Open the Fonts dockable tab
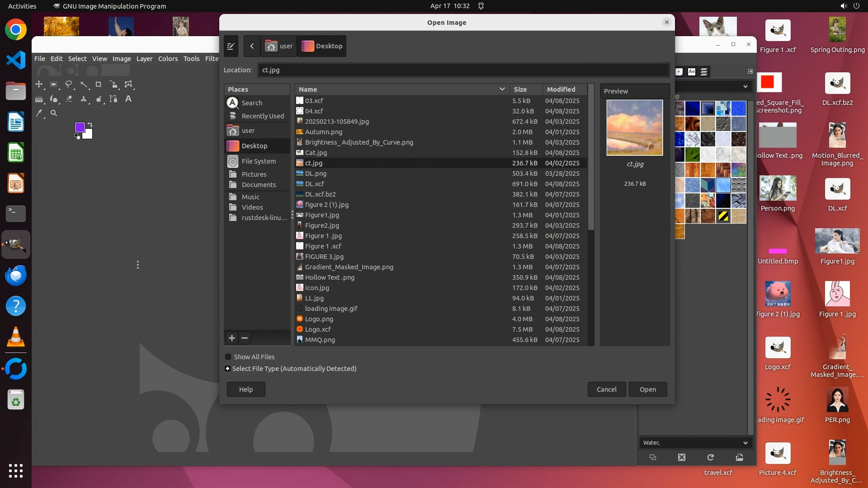This screenshot has height=488, width=868. coord(692,71)
